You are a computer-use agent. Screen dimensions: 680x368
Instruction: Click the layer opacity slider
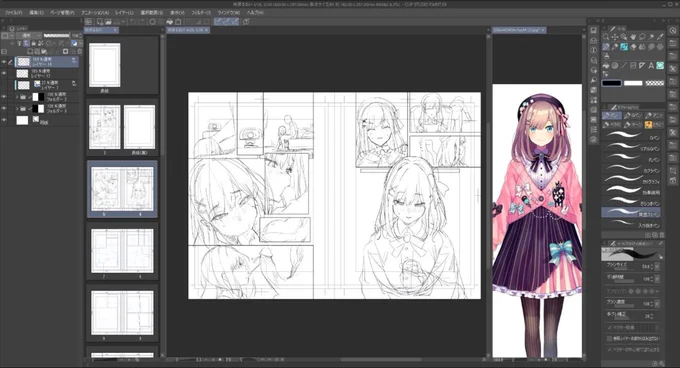pyautogui.click(x=56, y=36)
